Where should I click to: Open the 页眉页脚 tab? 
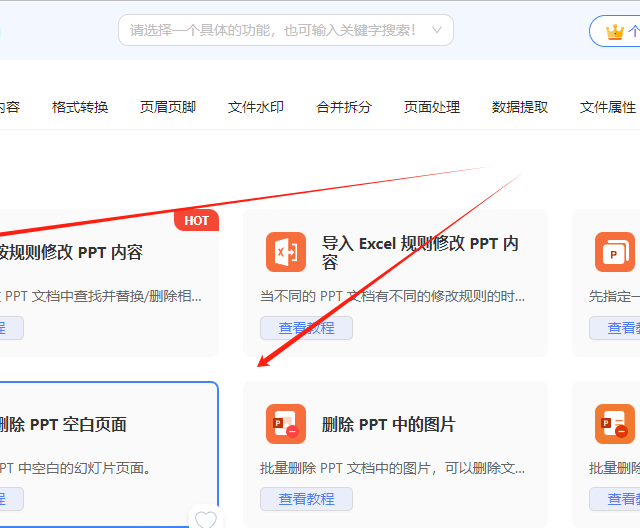point(168,107)
